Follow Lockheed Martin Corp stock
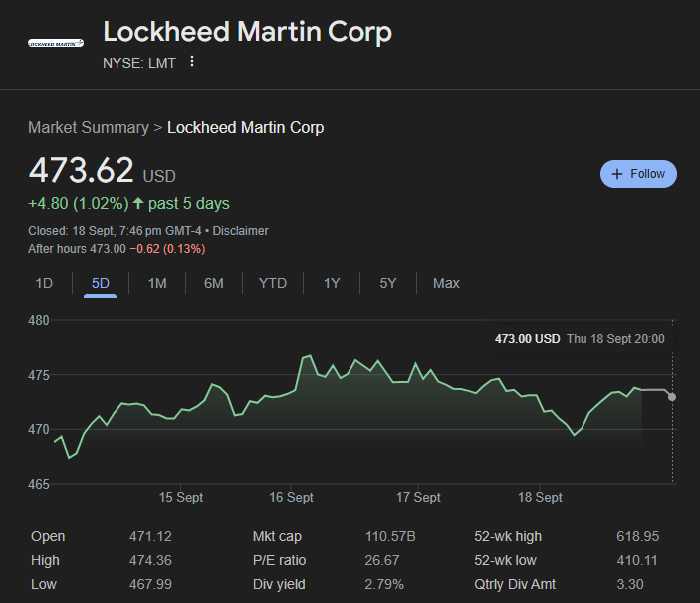 point(638,174)
